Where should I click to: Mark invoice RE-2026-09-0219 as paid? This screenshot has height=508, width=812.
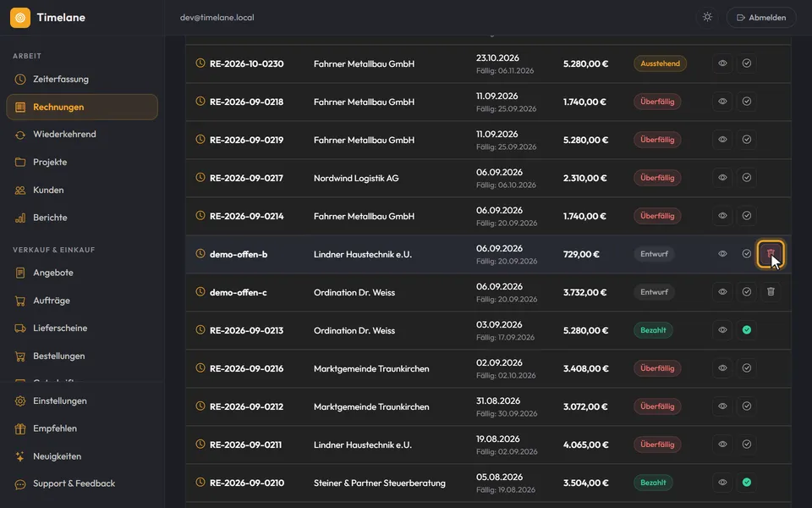point(747,140)
